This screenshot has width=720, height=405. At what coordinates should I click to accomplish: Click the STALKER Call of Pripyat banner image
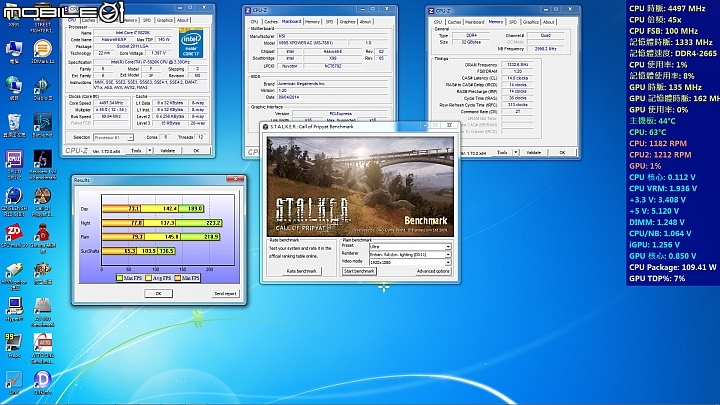(360, 187)
